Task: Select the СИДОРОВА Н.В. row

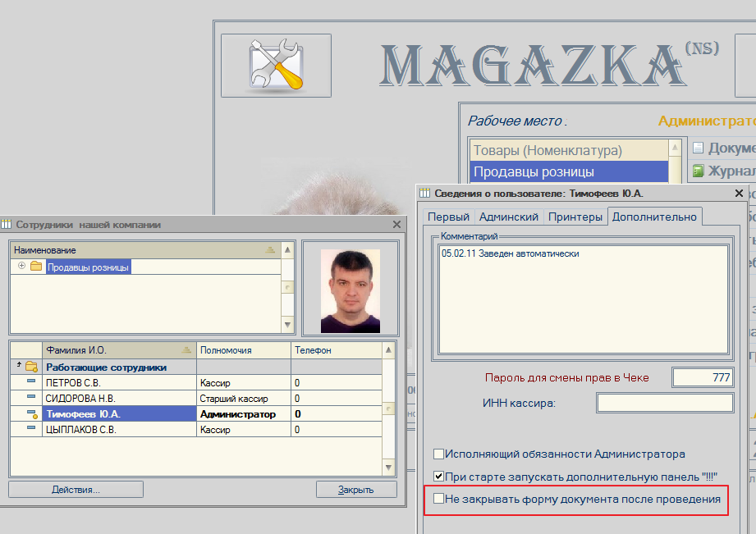Action: point(195,398)
